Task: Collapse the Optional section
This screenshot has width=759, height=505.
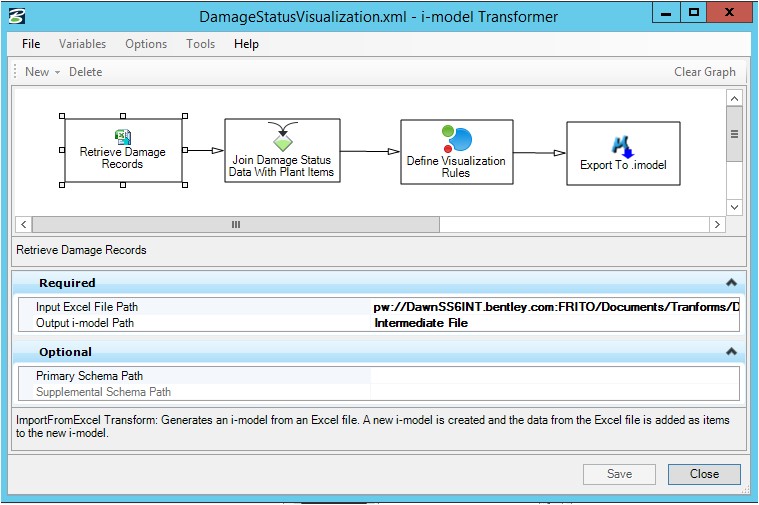Action: coord(731,352)
